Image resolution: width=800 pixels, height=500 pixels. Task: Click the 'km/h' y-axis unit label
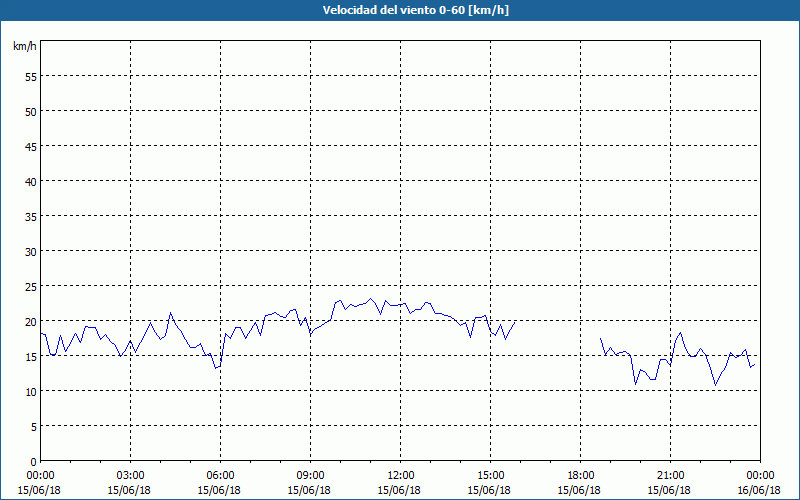pos(25,46)
